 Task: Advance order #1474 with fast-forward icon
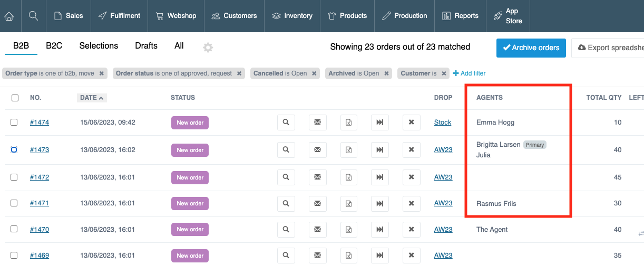(380, 122)
